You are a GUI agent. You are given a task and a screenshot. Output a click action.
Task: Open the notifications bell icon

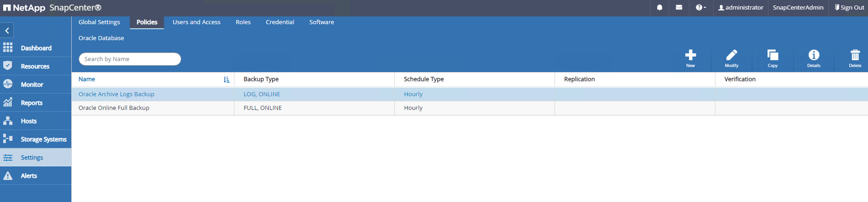(660, 8)
